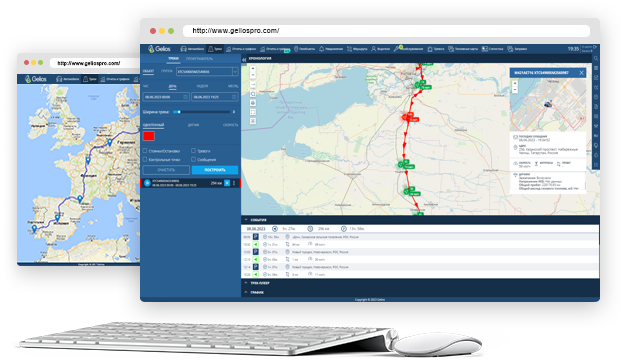Collapse the left panel with double-arrow icon
This screenshot has width=629, height=361.
pos(244,59)
